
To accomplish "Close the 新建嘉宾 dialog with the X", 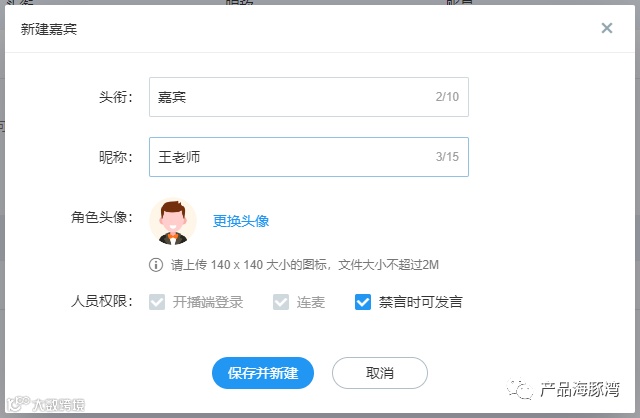I will (x=607, y=28).
